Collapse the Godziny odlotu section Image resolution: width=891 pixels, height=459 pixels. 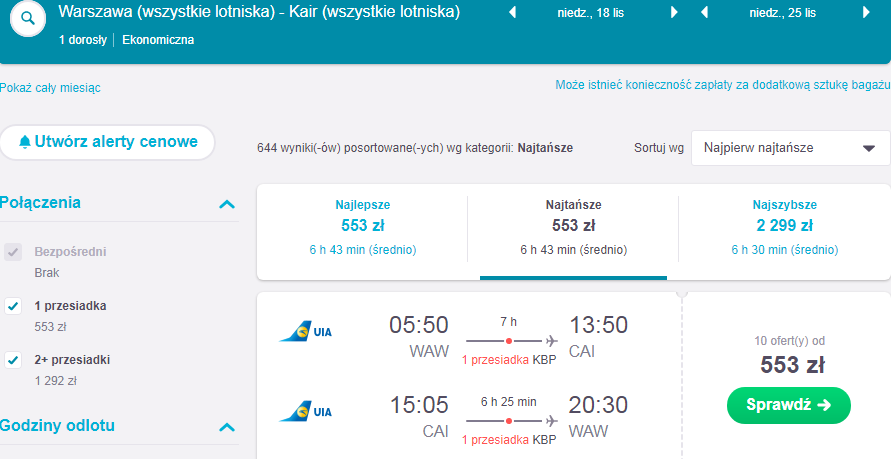pos(227,427)
